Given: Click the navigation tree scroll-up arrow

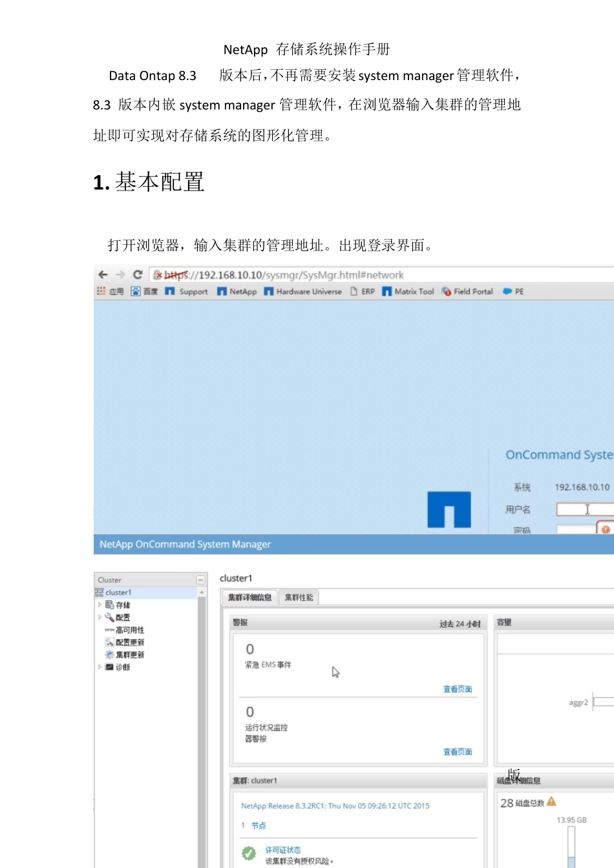Looking at the screenshot, I should 202,592.
